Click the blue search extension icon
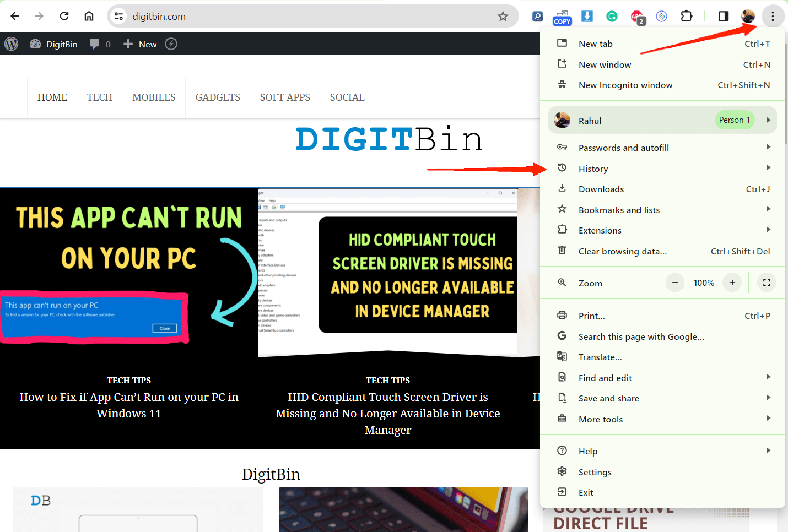 [538, 17]
